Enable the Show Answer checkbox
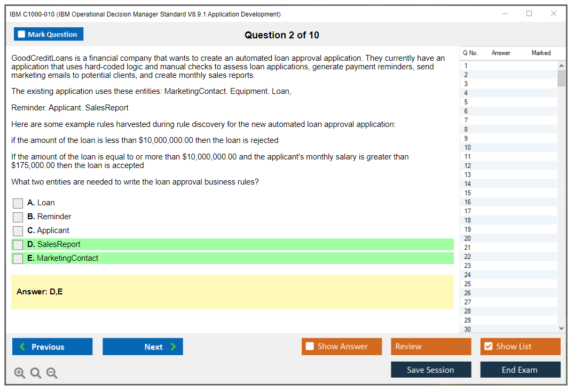Image resolution: width=574 pixels, height=392 pixels. click(x=310, y=347)
